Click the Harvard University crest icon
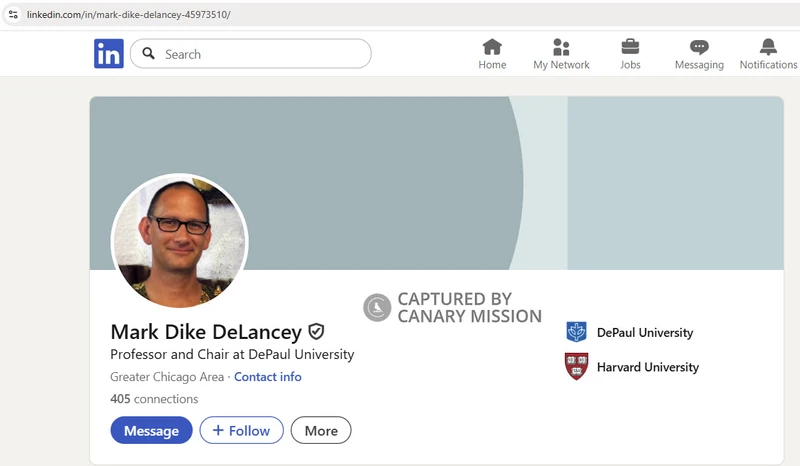The image size is (800, 466). [577, 366]
